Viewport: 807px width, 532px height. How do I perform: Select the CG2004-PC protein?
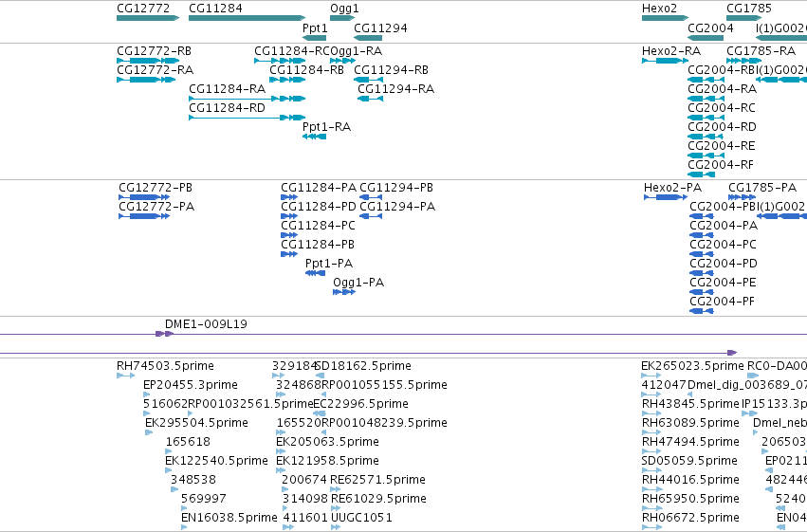tap(702, 254)
